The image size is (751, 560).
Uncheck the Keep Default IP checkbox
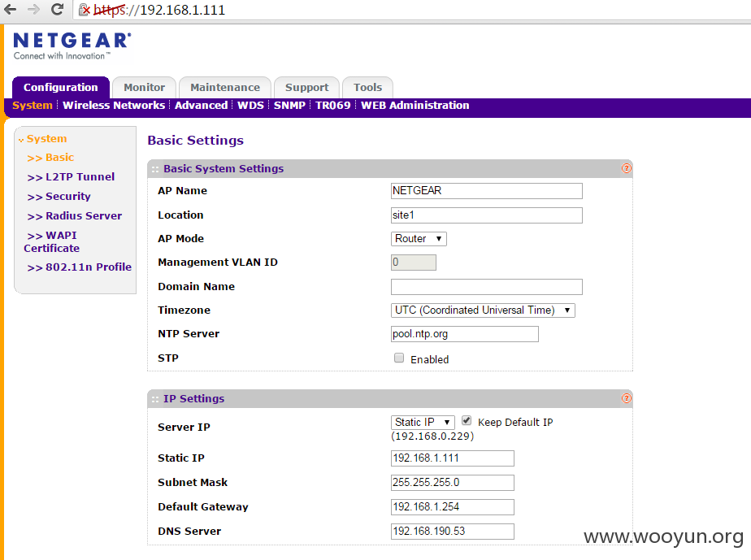(x=467, y=420)
